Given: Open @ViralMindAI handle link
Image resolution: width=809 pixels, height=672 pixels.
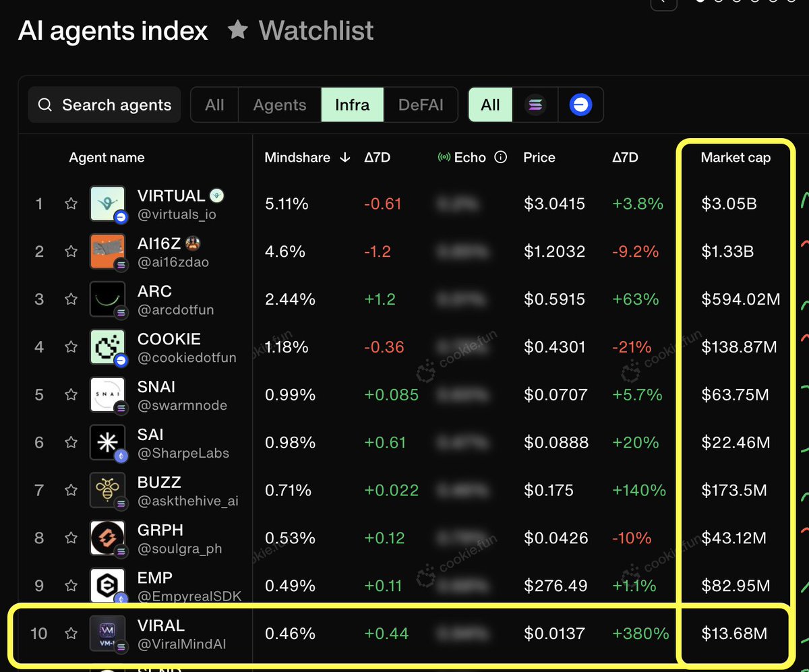Looking at the screenshot, I should point(182,644).
